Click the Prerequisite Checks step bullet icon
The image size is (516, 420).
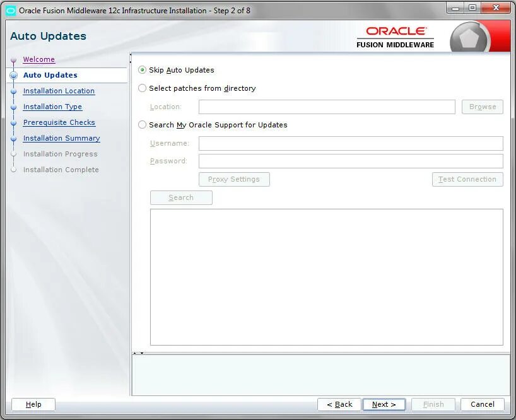point(13,123)
